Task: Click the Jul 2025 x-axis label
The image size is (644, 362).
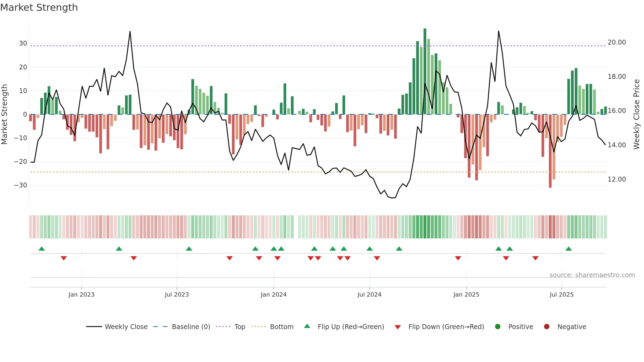Action: pyautogui.click(x=562, y=294)
